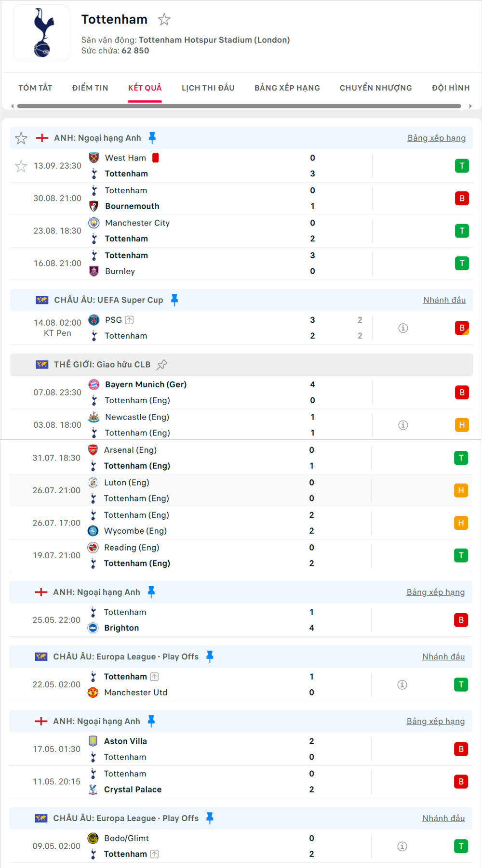Open Nhánh đấu link for UEFA Super Cup
482x868 pixels.
444,300
